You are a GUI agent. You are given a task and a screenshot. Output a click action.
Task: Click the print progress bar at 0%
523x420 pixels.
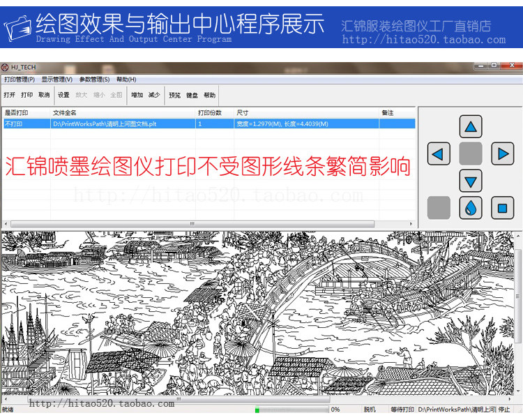coord(291,410)
